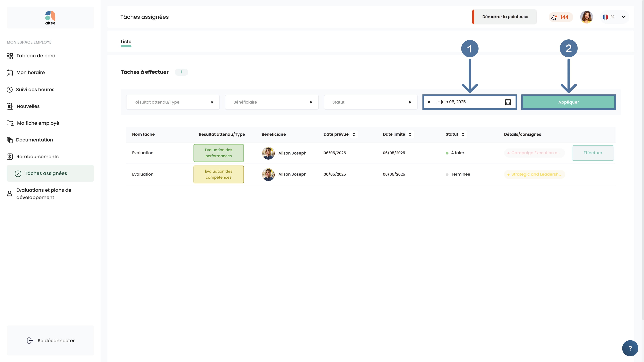644x362 pixels.
Task: Click the altee logo
Action: 50,18
